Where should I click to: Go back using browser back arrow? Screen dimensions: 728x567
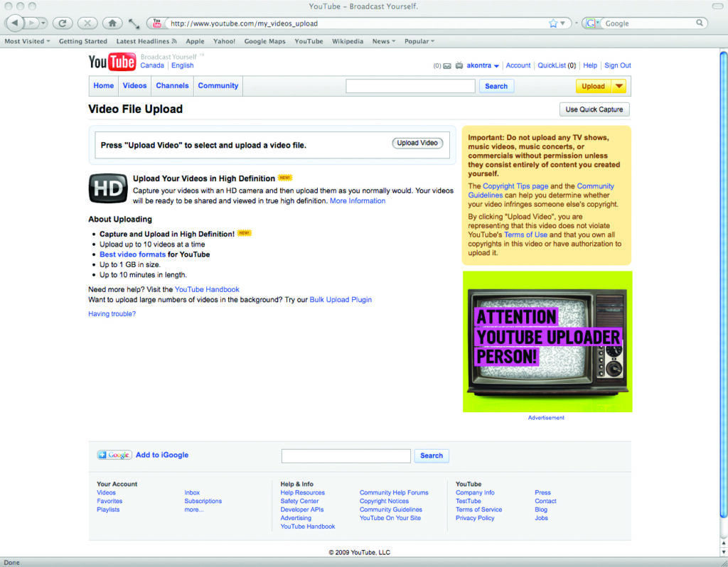(x=15, y=22)
